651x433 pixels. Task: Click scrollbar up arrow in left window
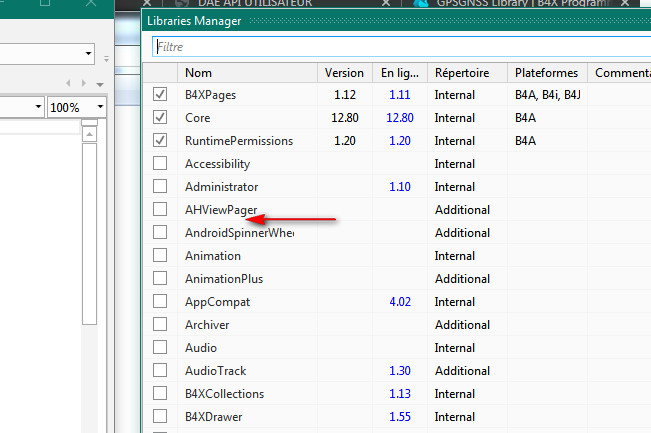point(89,134)
